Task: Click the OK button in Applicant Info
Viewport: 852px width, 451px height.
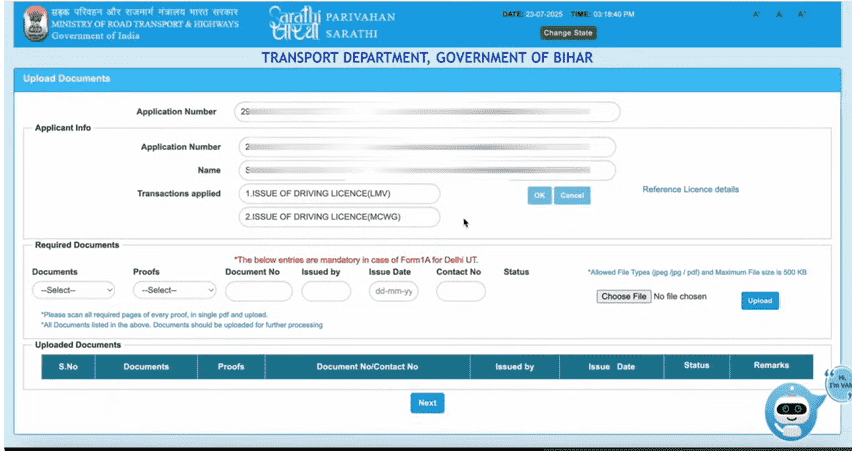Action: click(539, 196)
